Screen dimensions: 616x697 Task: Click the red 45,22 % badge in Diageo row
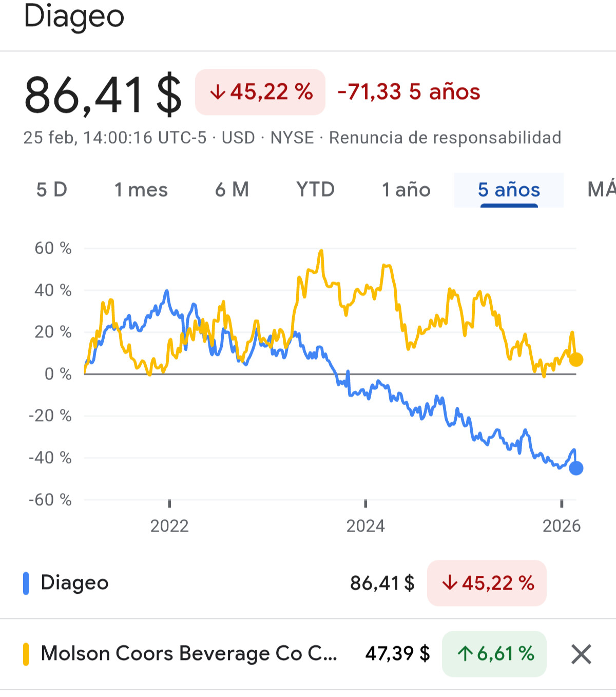pyautogui.click(x=487, y=583)
